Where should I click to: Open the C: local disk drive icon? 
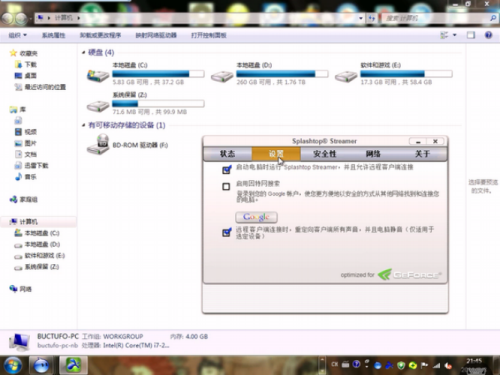[98, 76]
